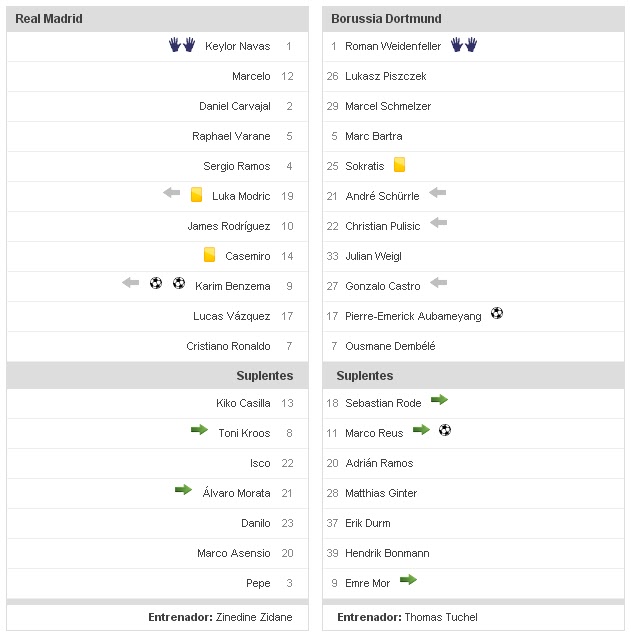This screenshot has width=631, height=637.
Task: Click green sub-in arrow beside Toni Kroos
Action: tap(200, 431)
